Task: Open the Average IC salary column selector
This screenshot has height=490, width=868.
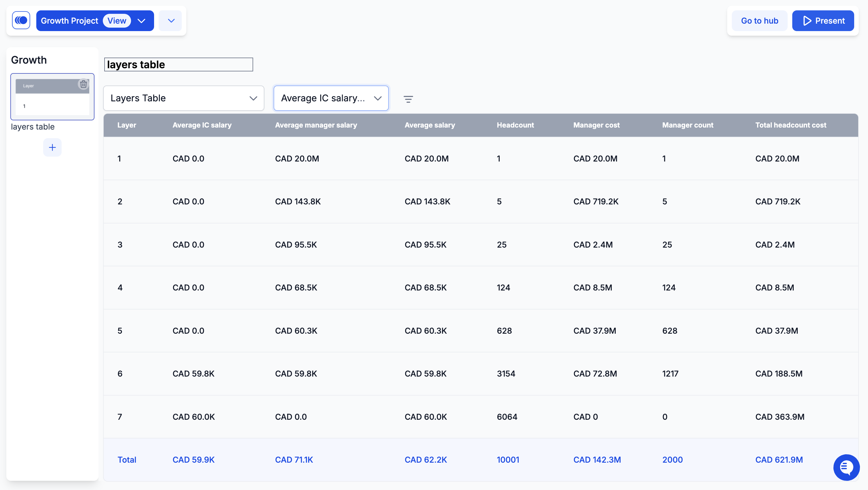Action: tap(331, 98)
